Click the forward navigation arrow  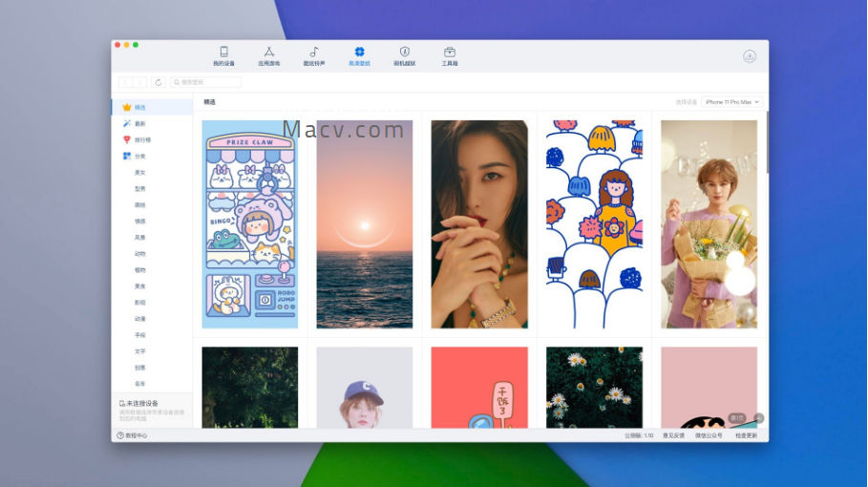point(139,82)
